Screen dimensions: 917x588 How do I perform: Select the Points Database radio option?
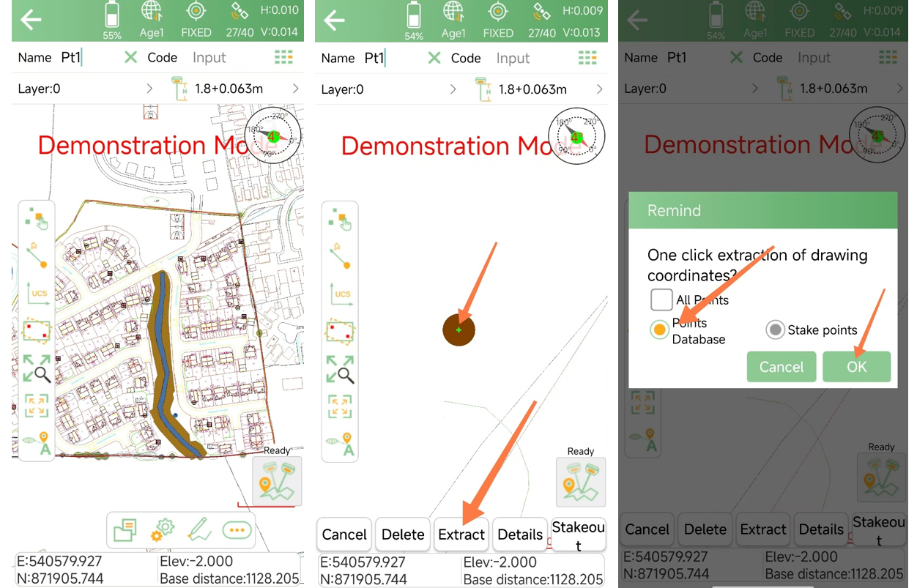[x=660, y=330]
